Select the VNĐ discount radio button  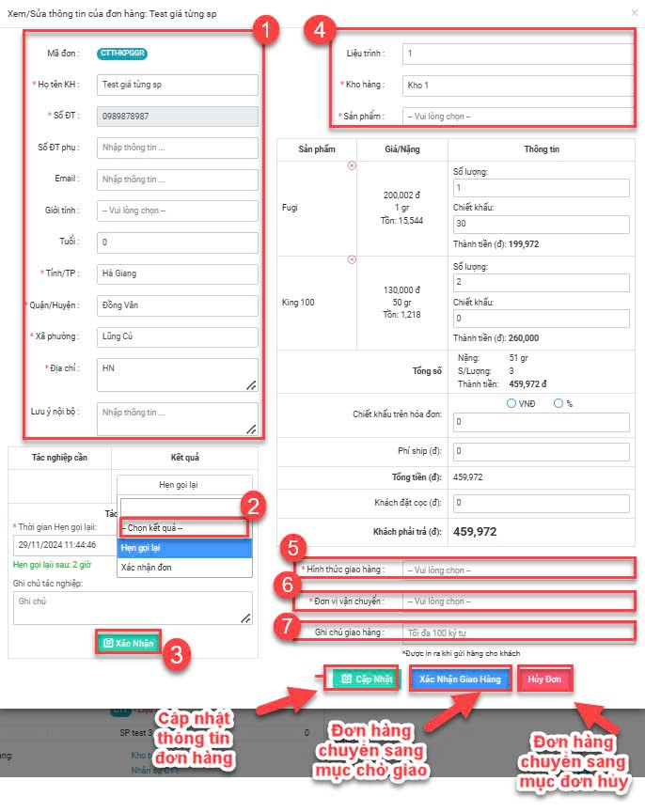pyautogui.click(x=511, y=403)
